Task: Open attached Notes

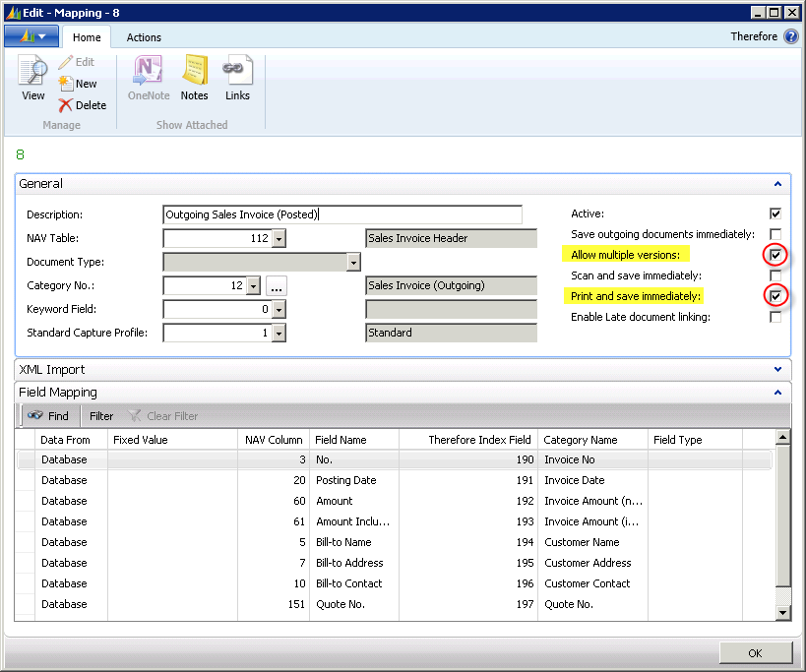Action: click(194, 73)
